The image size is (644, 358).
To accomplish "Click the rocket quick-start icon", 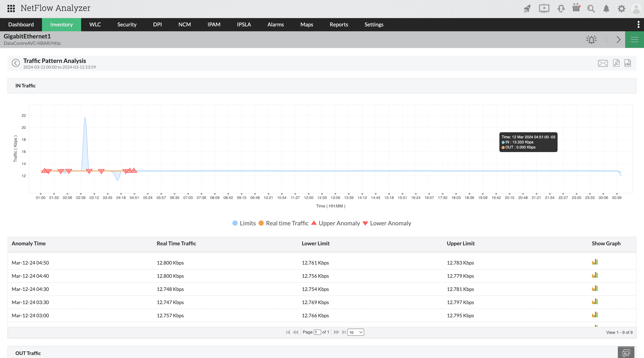I will coord(527,9).
